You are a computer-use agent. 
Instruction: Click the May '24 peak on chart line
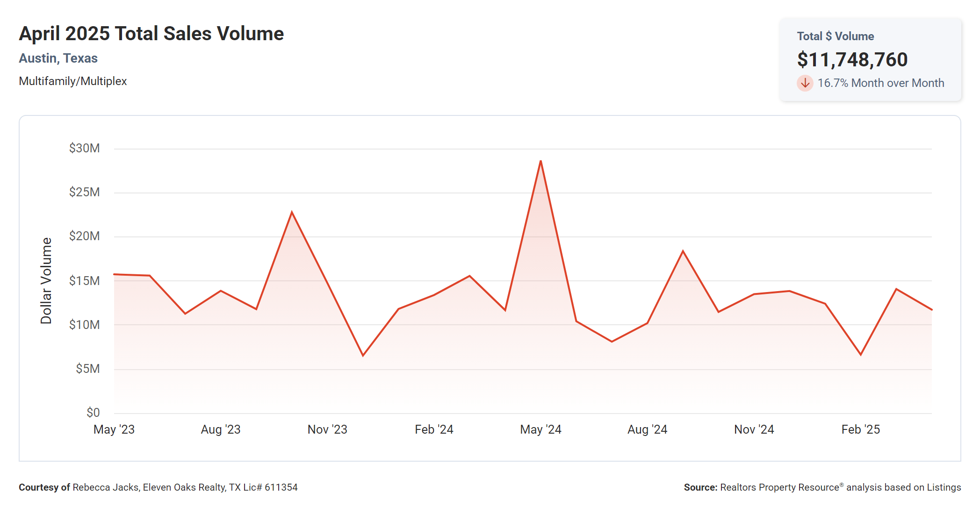pyautogui.click(x=540, y=162)
